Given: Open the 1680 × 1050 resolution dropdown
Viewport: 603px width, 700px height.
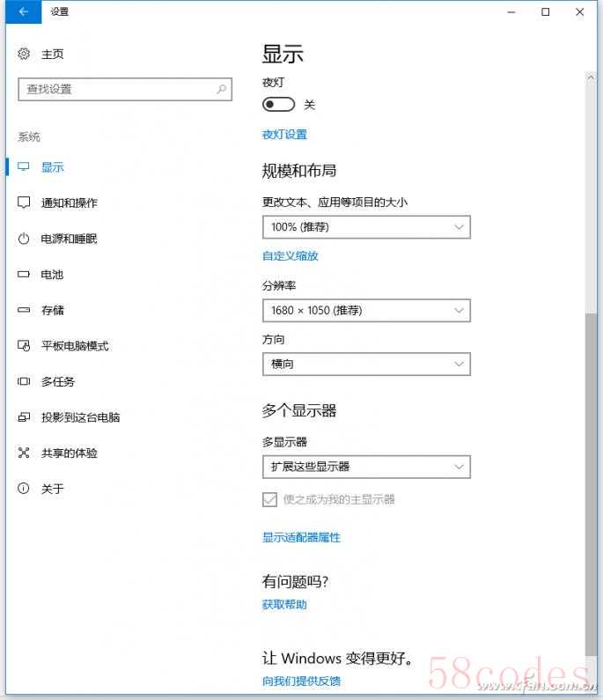Looking at the screenshot, I should 366,310.
